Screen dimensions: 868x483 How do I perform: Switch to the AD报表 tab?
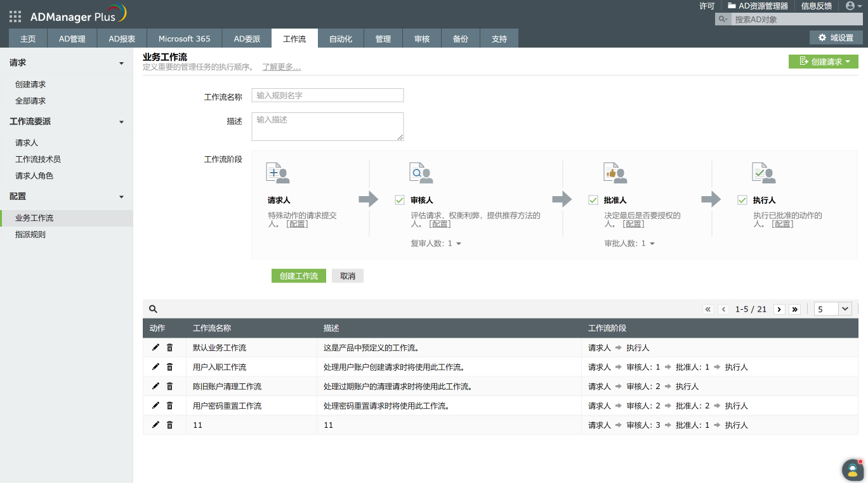pyautogui.click(x=122, y=39)
